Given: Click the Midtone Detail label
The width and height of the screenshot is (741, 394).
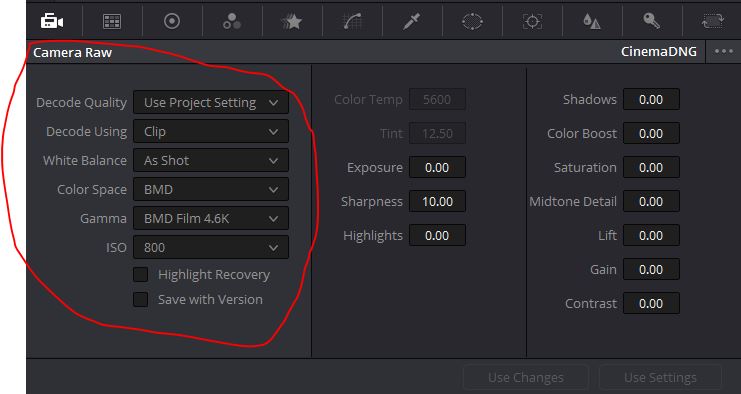Looking at the screenshot, I should tap(573, 202).
